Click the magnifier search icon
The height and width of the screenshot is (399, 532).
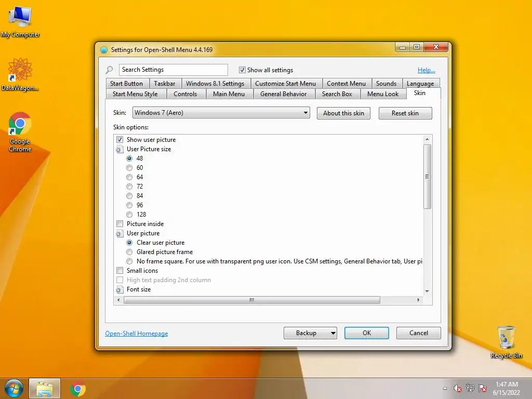[109, 70]
